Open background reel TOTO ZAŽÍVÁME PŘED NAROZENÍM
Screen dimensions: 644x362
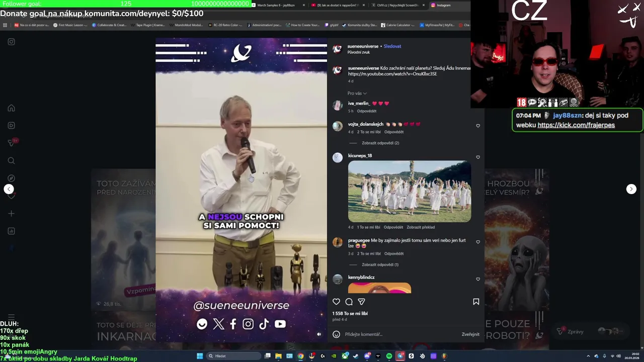coord(123,240)
